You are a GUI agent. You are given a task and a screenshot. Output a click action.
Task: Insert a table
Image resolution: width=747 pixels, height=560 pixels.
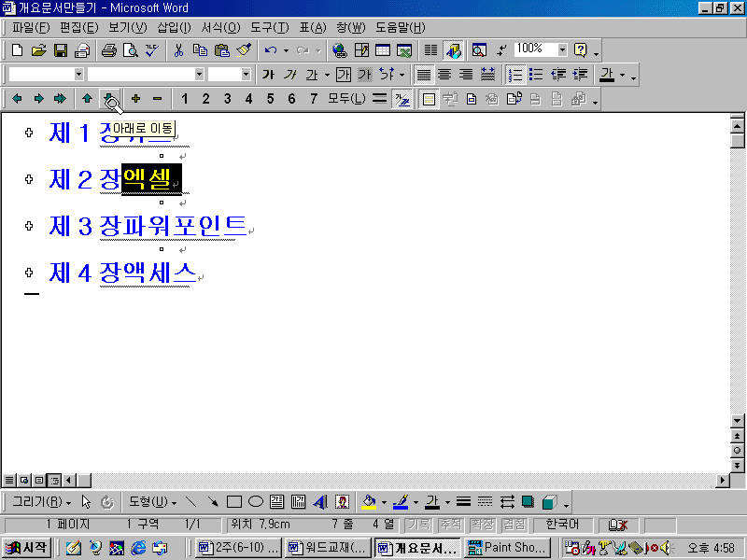pyautogui.click(x=383, y=50)
